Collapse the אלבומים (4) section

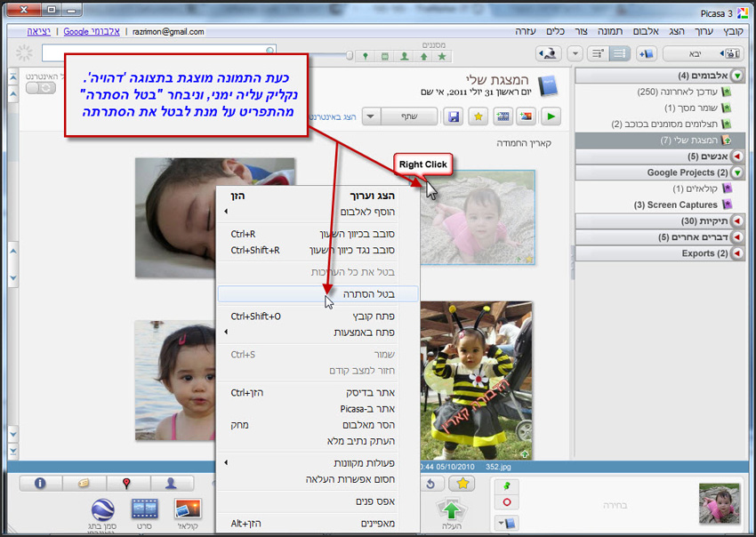click(737, 76)
